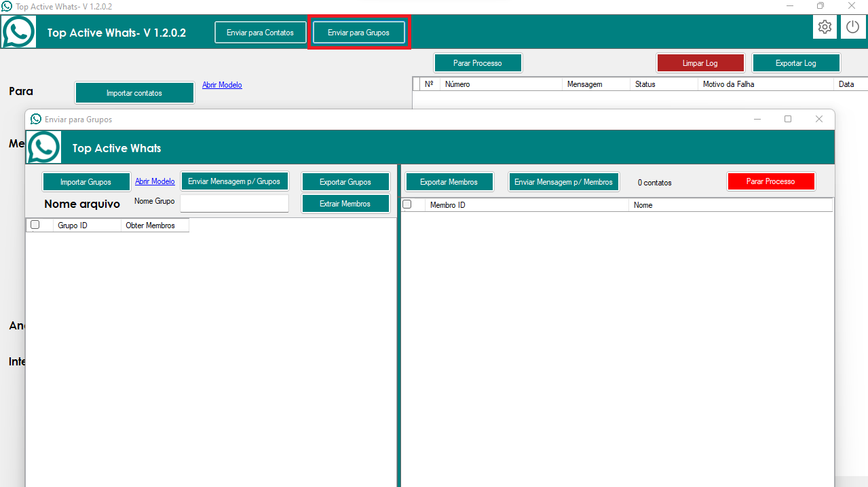Click Motivo da Falha column header
This screenshot has height=487, width=868.
pyautogui.click(x=766, y=84)
